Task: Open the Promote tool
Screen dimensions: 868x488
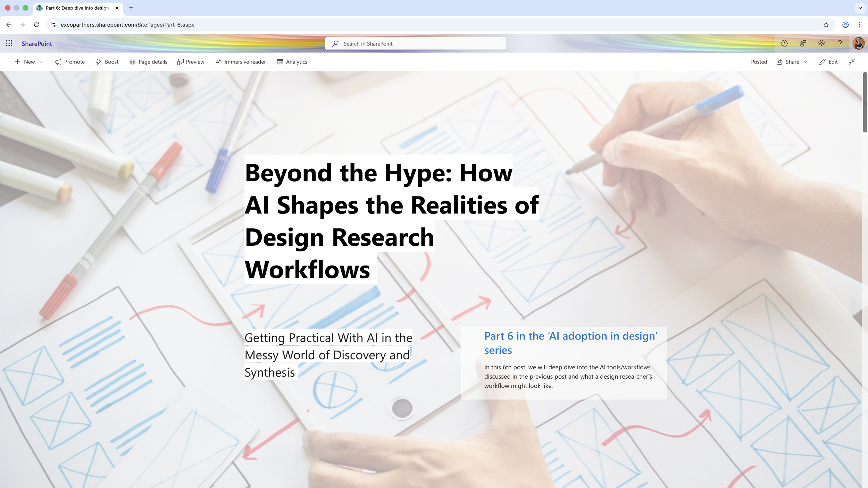Action: [69, 62]
